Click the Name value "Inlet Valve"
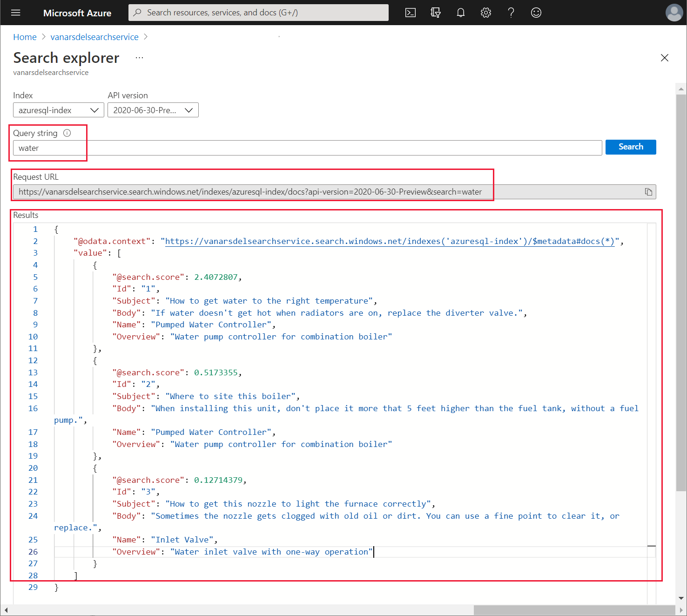The image size is (687, 616). [182, 540]
